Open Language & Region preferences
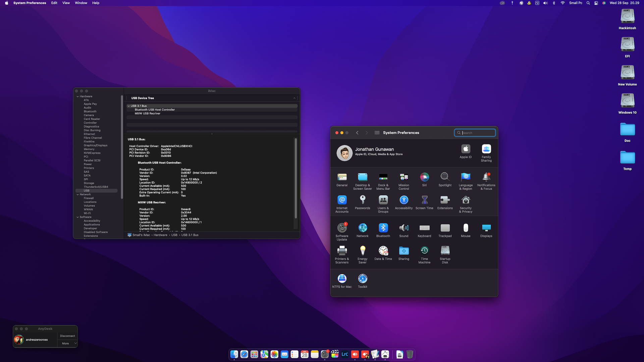The image size is (644, 362). [x=466, y=181]
